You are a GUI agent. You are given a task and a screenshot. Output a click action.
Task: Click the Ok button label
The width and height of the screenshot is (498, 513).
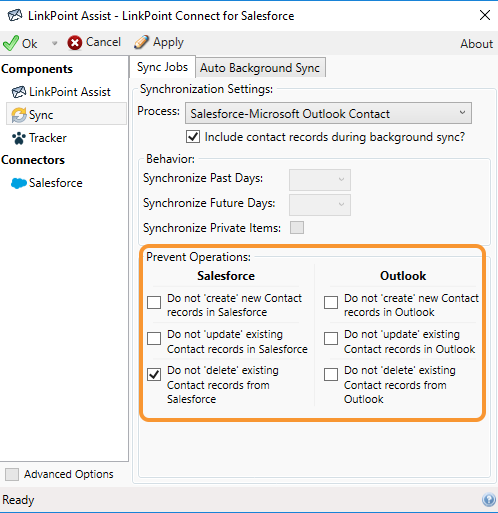(29, 44)
